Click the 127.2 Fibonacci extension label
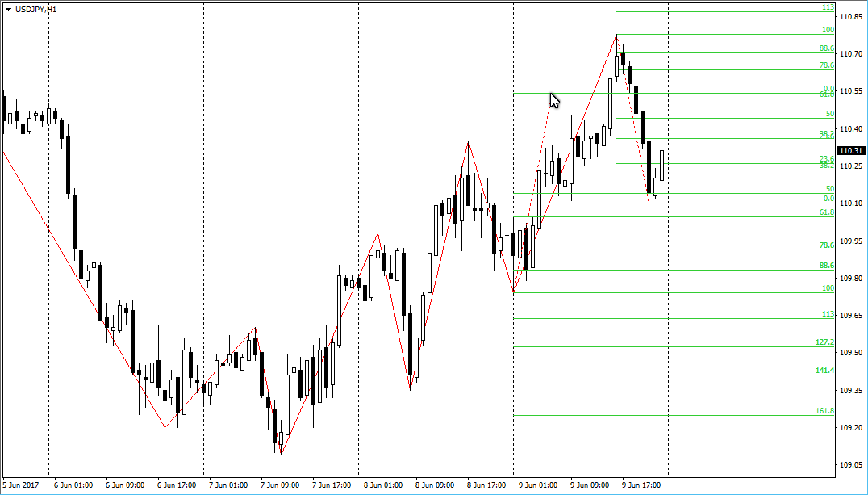868x495 pixels. point(824,342)
